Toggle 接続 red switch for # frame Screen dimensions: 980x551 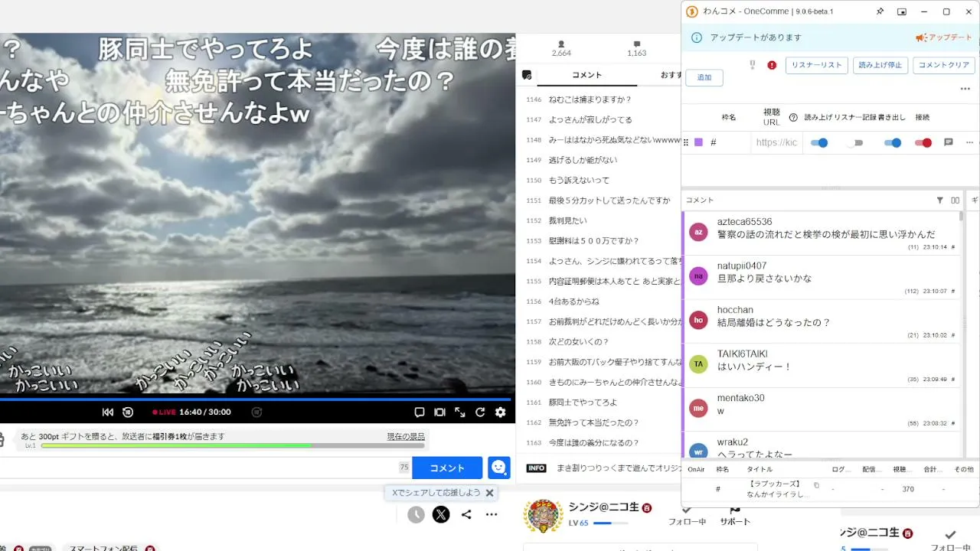(x=923, y=142)
